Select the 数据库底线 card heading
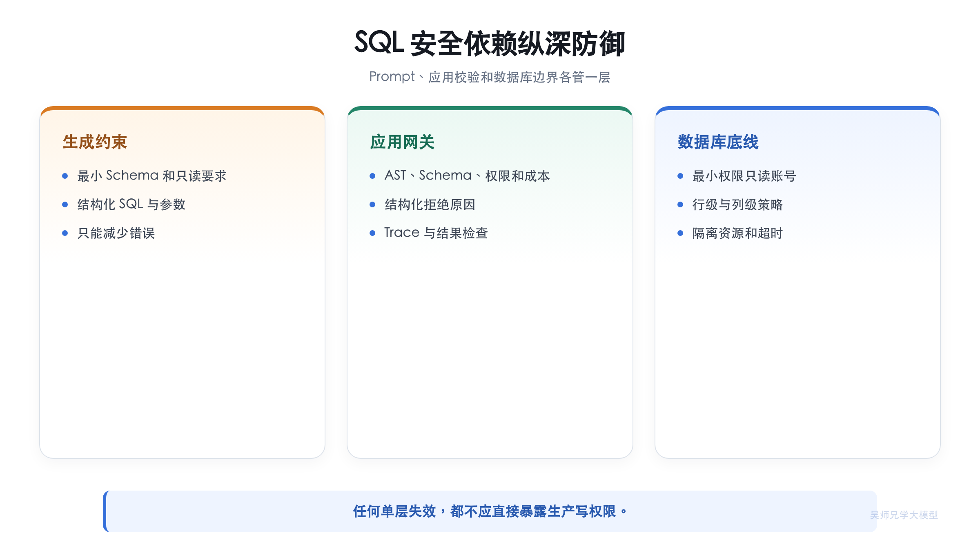Screen dimensions: 980x551 (x=718, y=142)
